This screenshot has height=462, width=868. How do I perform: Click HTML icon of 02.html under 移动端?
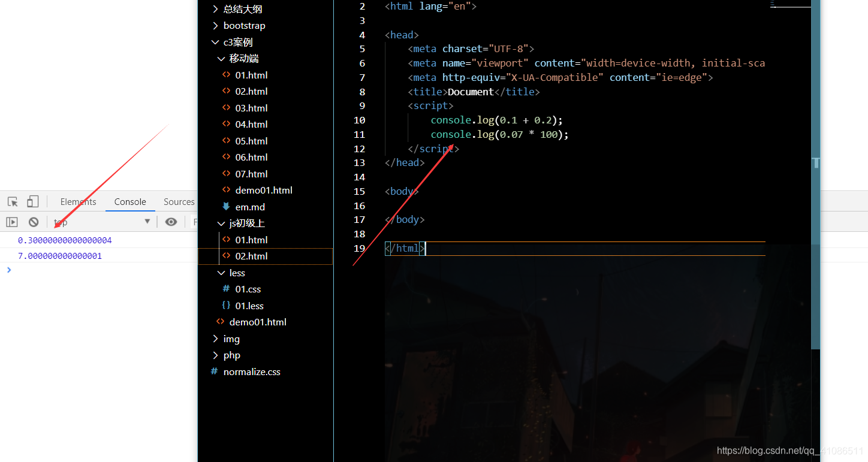pyautogui.click(x=226, y=91)
